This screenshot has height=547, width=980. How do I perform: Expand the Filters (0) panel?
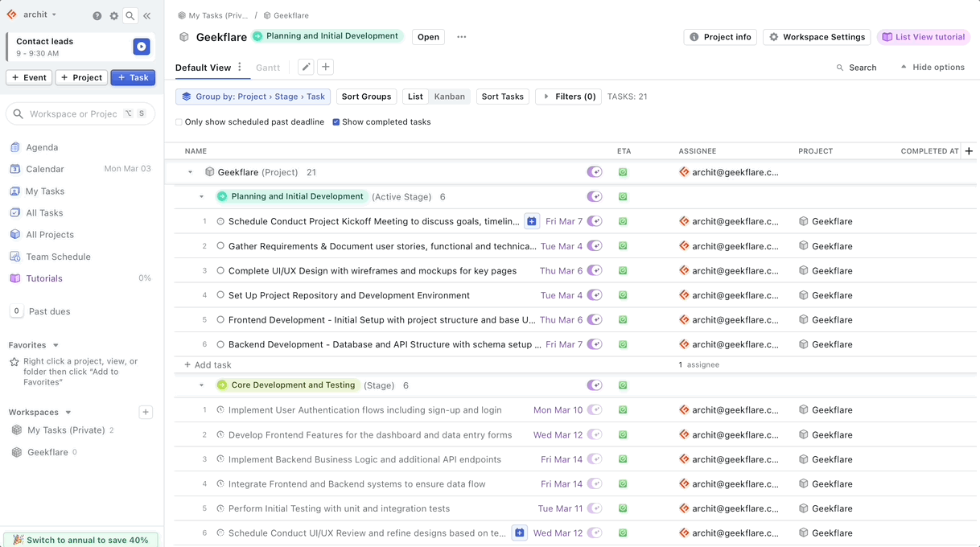[568, 97]
